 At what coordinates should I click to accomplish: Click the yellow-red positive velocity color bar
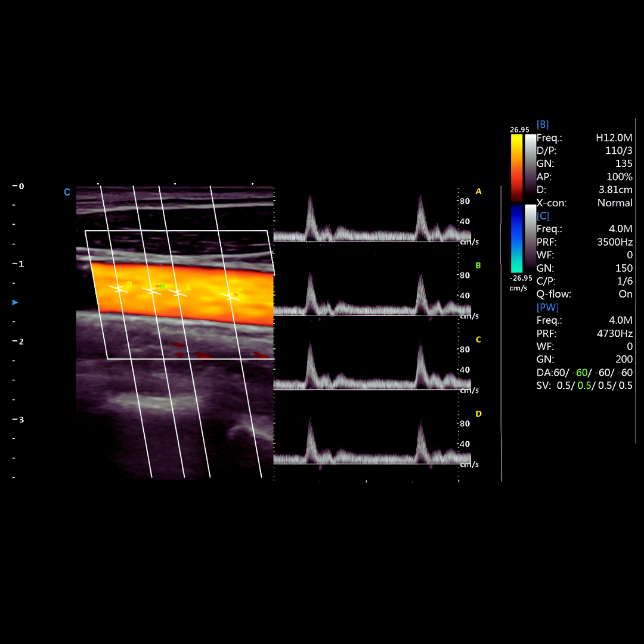516,167
